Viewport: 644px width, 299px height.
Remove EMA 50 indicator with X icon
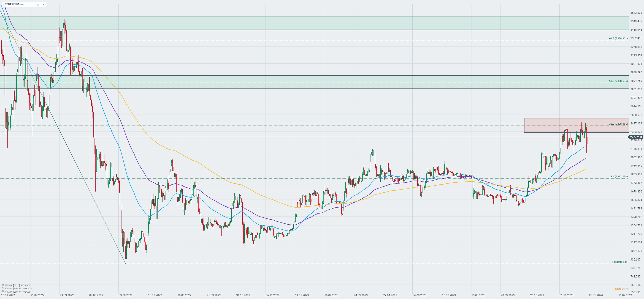[5, 285]
